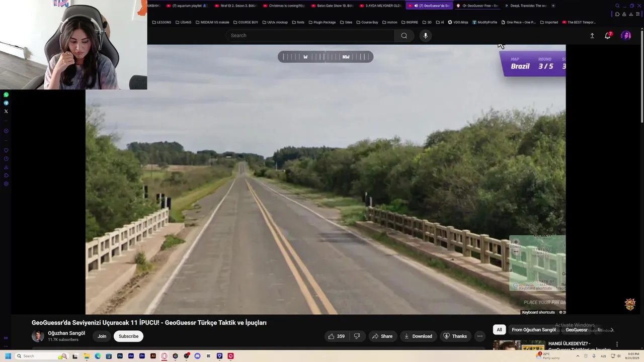Screen dimensions: 644x362
Task: Open YouTube notifications bell
Action: tap(608, 36)
